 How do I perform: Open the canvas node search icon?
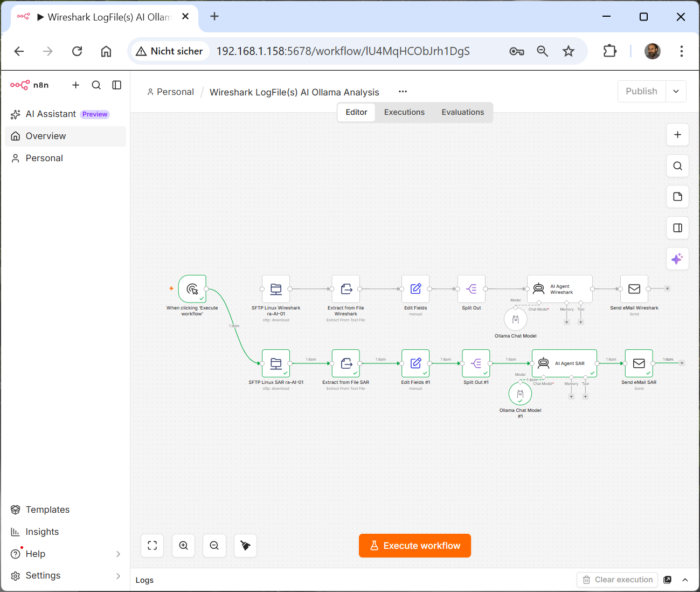click(x=677, y=166)
